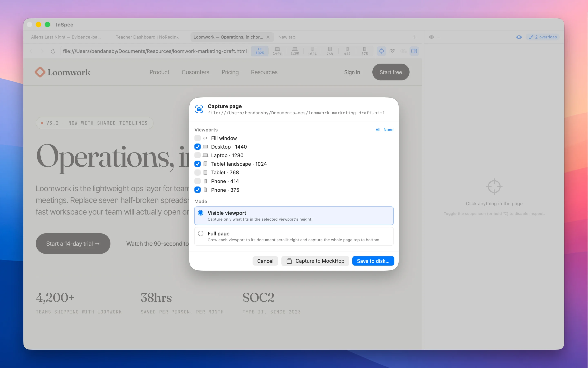This screenshot has width=588, height=368.
Task: Close the Loomwork tab
Action: click(x=268, y=37)
